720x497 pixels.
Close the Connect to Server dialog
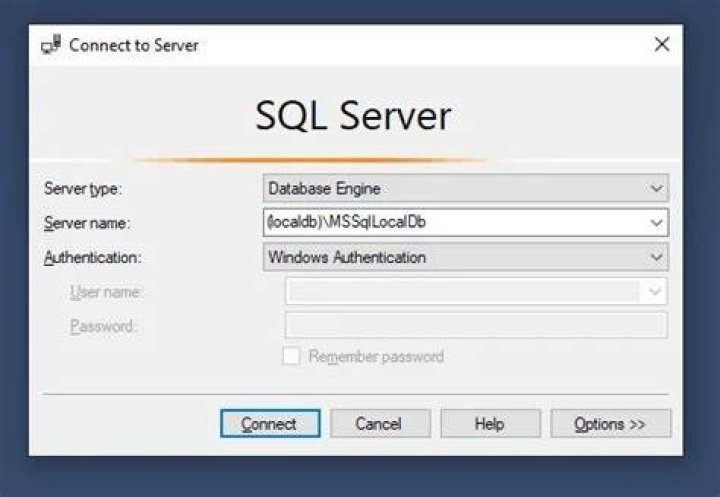662,44
